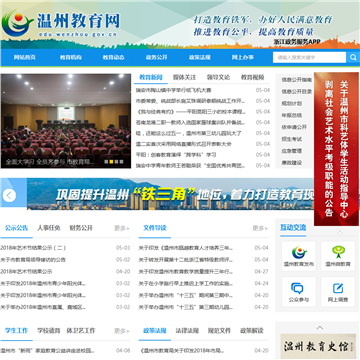
Task: Open the 温州教育史馆 calligraphy banner
Action: click(x=318, y=346)
